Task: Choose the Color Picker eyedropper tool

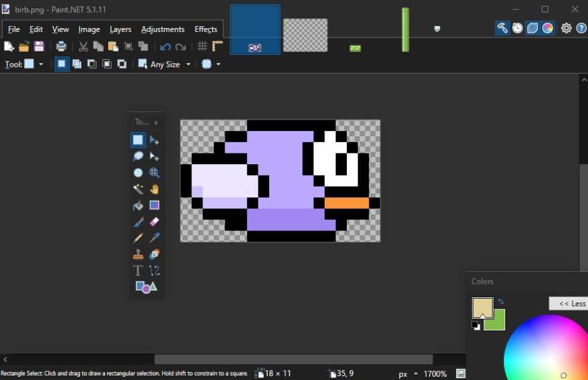Action: tap(154, 238)
